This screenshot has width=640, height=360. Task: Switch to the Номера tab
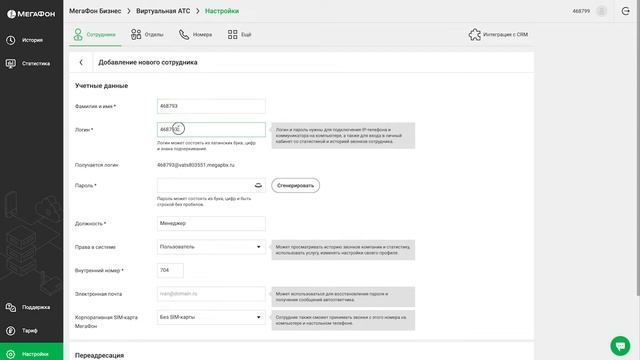(196, 35)
